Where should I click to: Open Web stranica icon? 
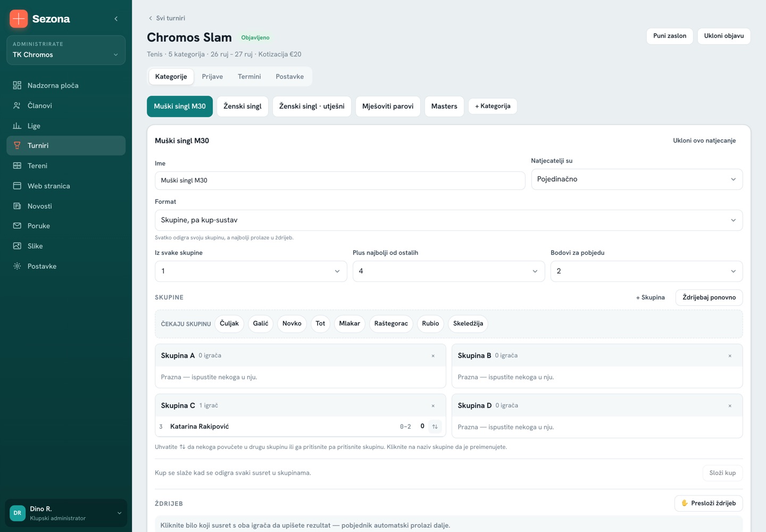(x=17, y=186)
